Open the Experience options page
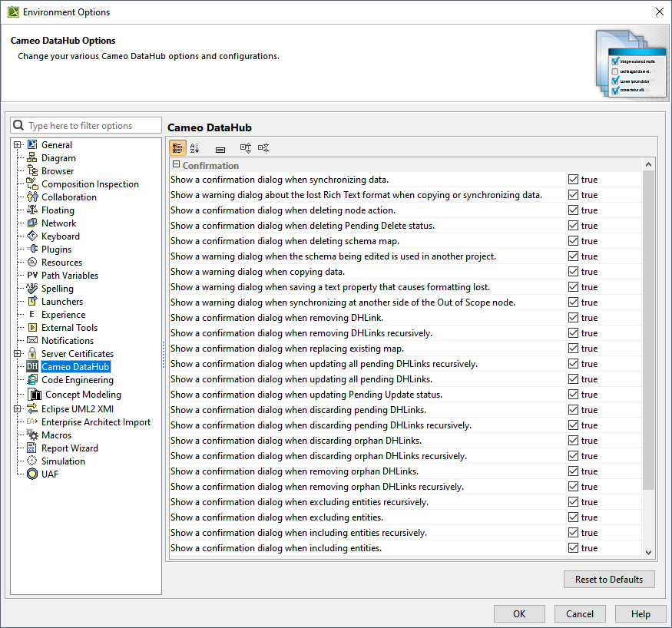 tap(64, 315)
